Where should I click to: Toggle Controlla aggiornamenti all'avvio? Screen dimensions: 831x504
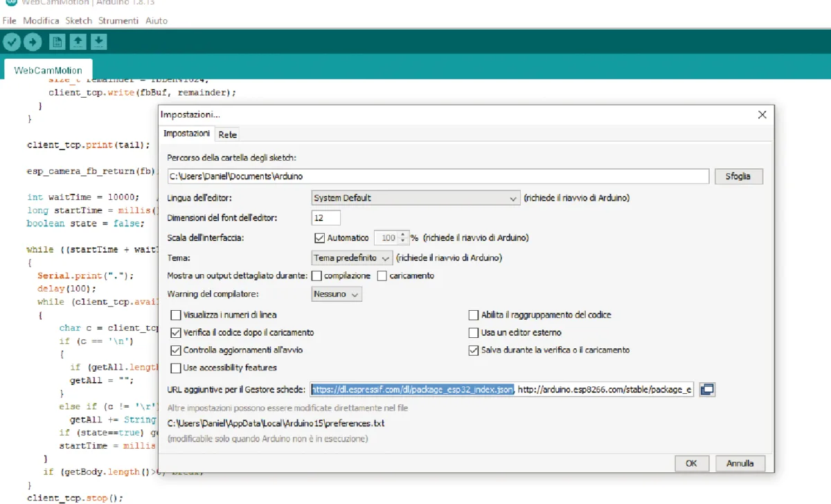coord(176,350)
